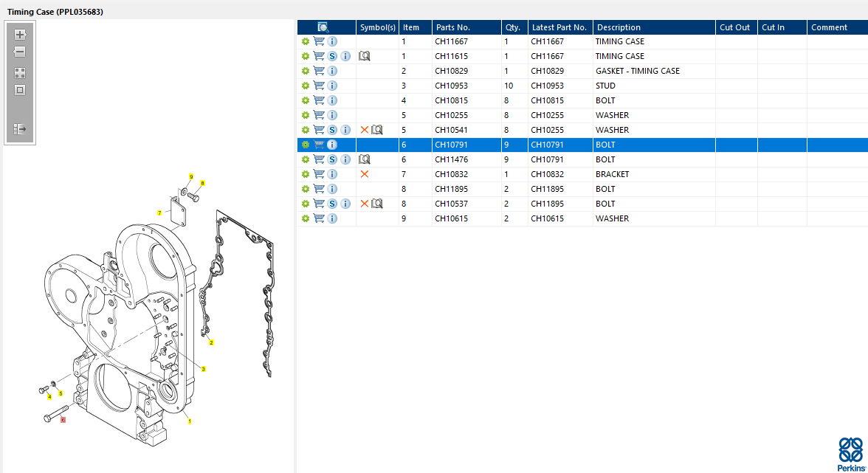The height and width of the screenshot is (473, 868).
Task: Click the list-with-arrow icon in the diagram toolbar
Action: click(20, 129)
